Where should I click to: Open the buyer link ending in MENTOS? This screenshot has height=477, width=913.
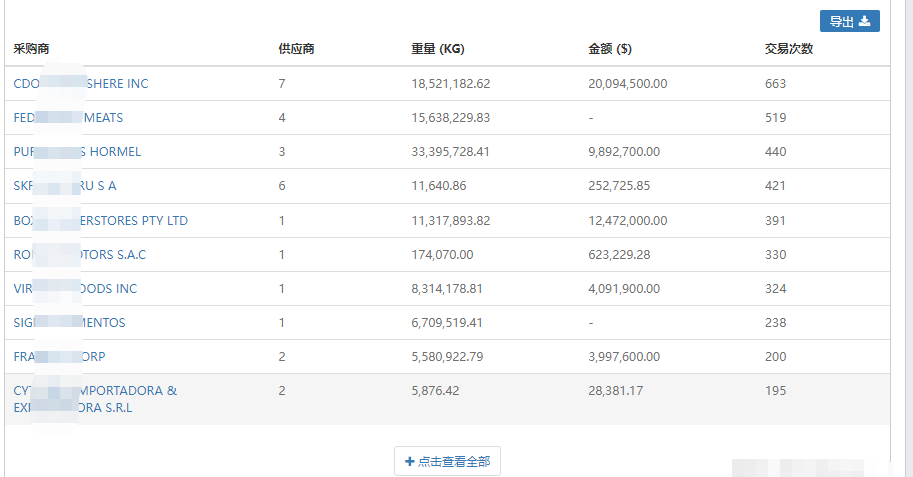pos(69,323)
